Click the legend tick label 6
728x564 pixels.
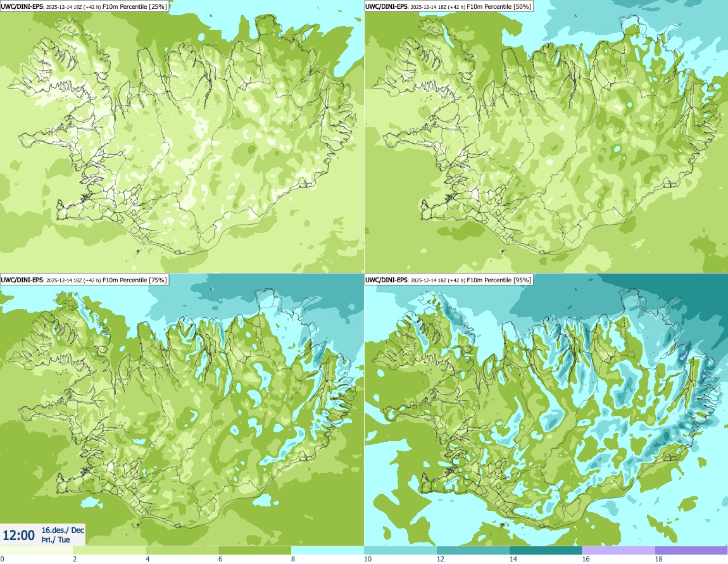click(x=220, y=560)
